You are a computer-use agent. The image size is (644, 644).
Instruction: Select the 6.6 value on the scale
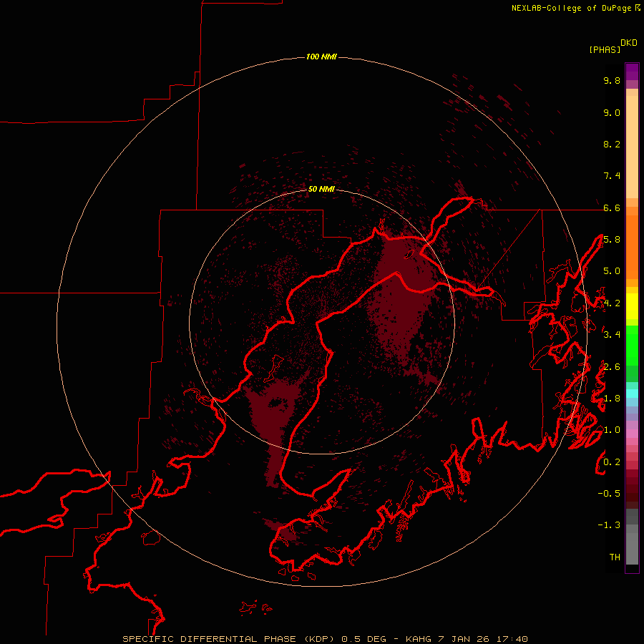pyautogui.click(x=612, y=208)
